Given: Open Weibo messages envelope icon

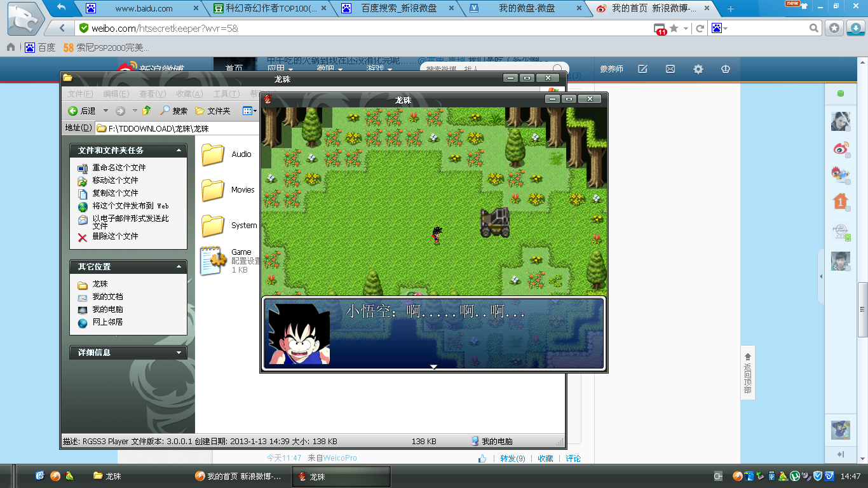Looking at the screenshot, I should coord(670,69).
